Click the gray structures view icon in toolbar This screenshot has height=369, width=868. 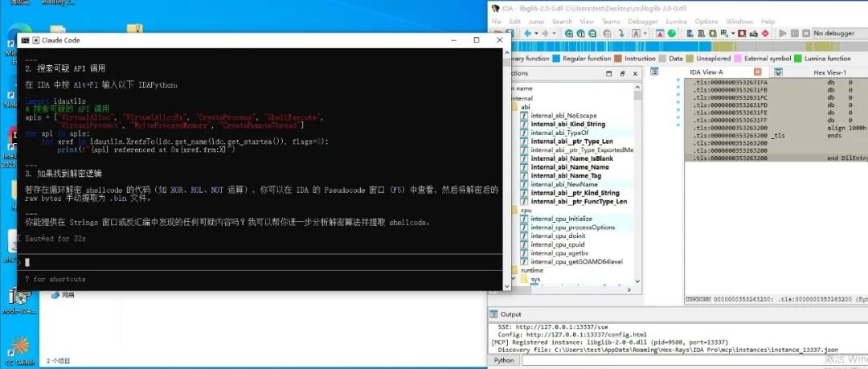point(701,33)
